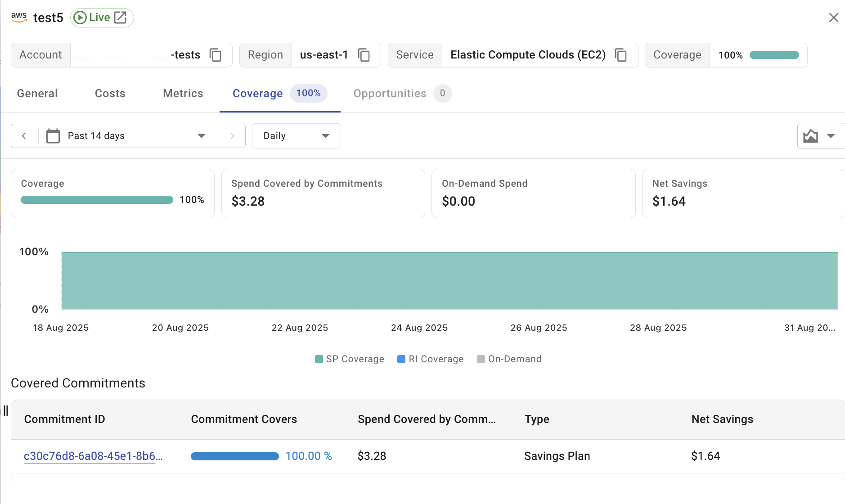The width and height of the screenshot is (845, 504).
Task: Sort by Spend Covered by Comm... column
Action: click(x=427, y=419)
